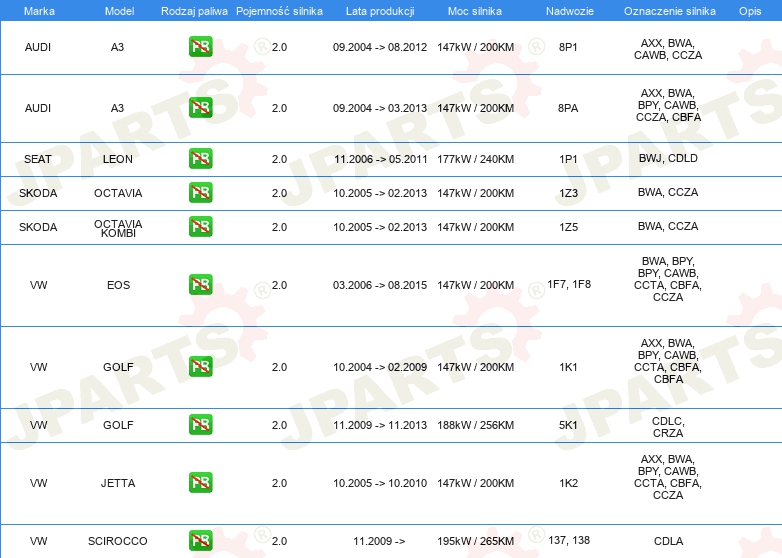Select the engine codes cell in the VW EOS row
The image size is (782, 558).
tap(668, 279)
